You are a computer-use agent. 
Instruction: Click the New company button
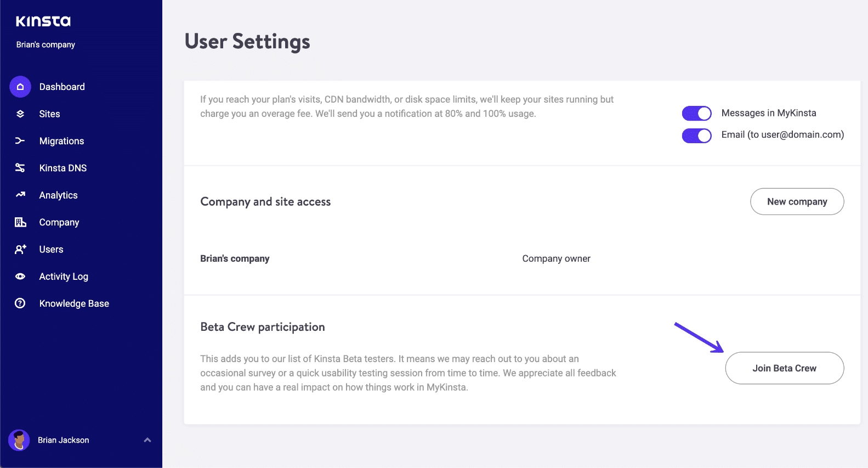pyautogui.click(x=797, y=202)
